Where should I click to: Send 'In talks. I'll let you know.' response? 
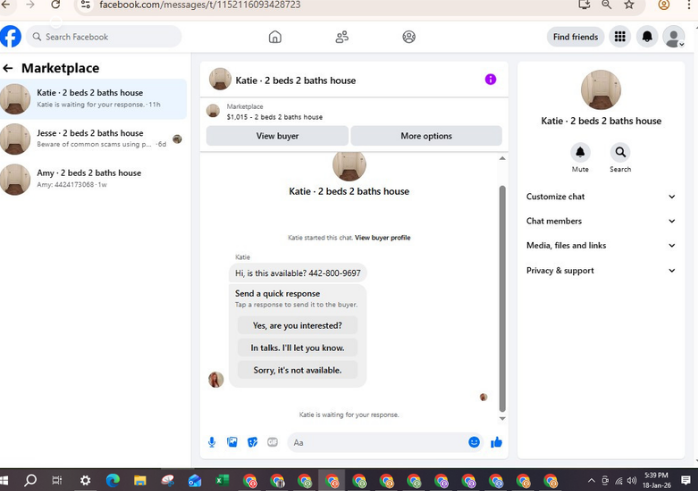[x=297, y=348]
